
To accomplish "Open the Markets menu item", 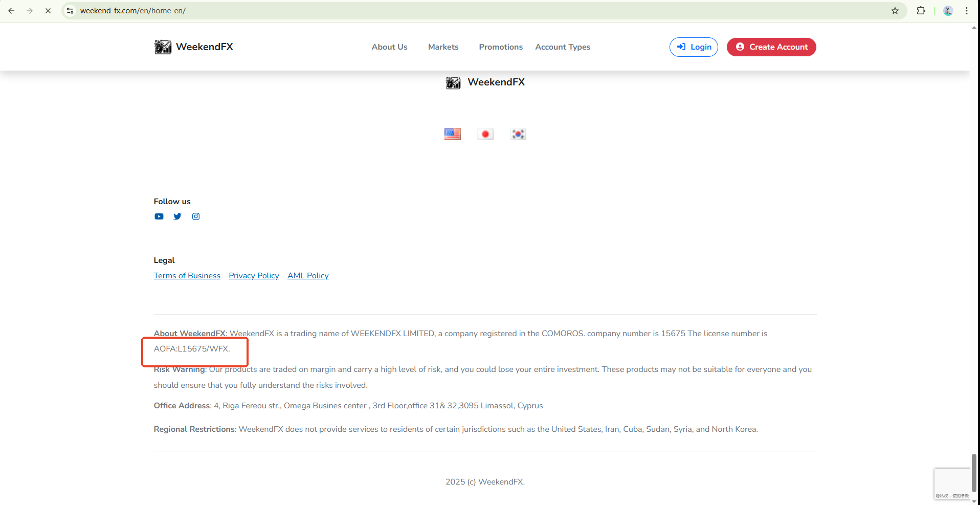I will pyautogui.click(x=443, y=47).
